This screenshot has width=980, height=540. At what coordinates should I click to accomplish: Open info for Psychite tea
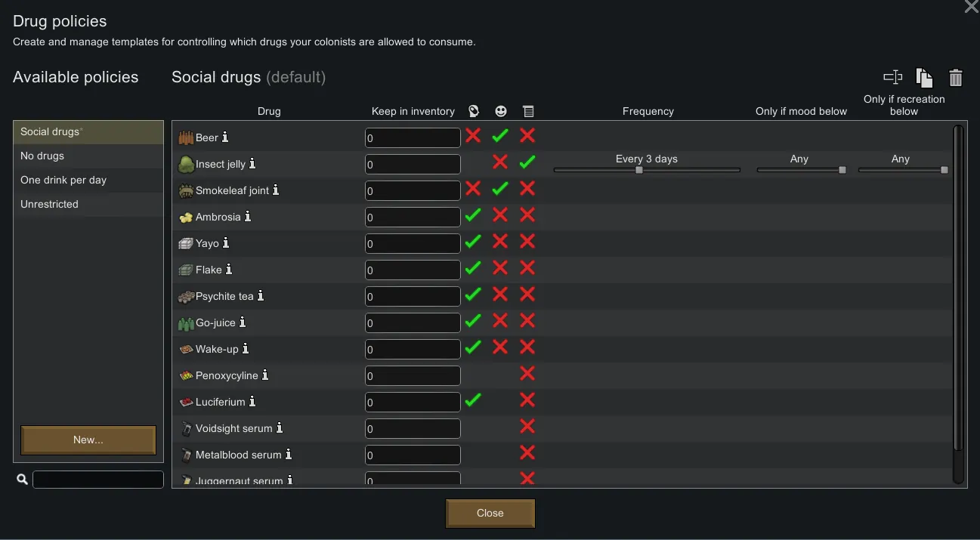pos(261,296)
